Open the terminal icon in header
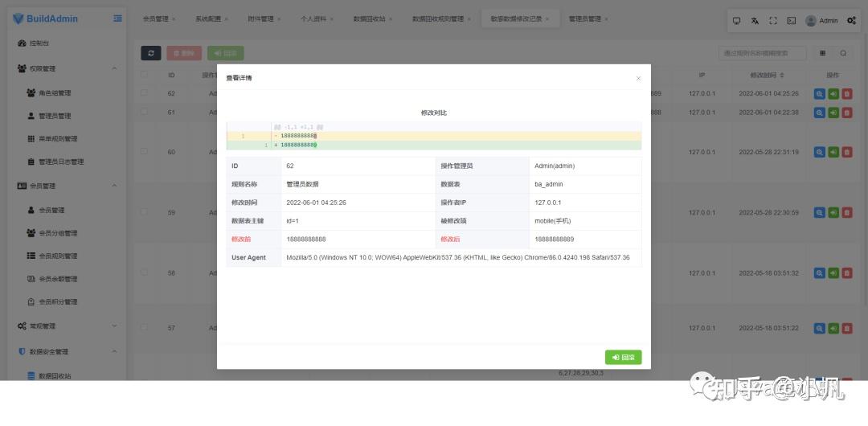868x426 pixels. click(x=792, y=21)
